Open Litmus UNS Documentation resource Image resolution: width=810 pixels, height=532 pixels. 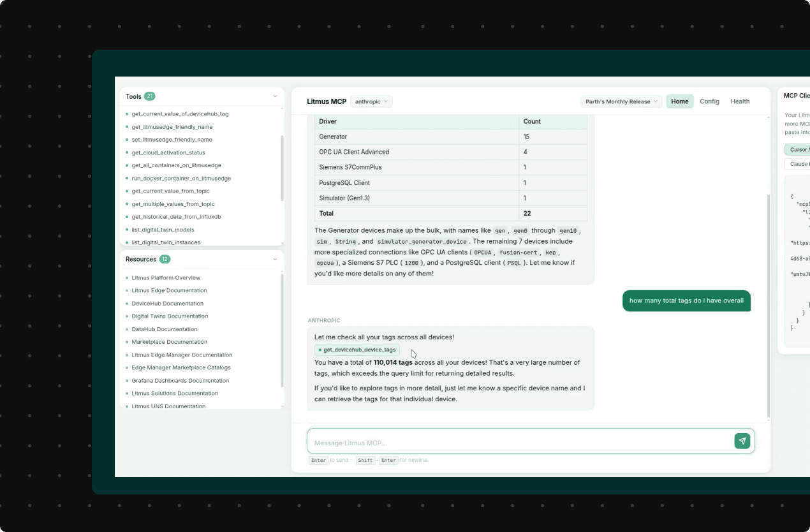click(x=168, y=406)
